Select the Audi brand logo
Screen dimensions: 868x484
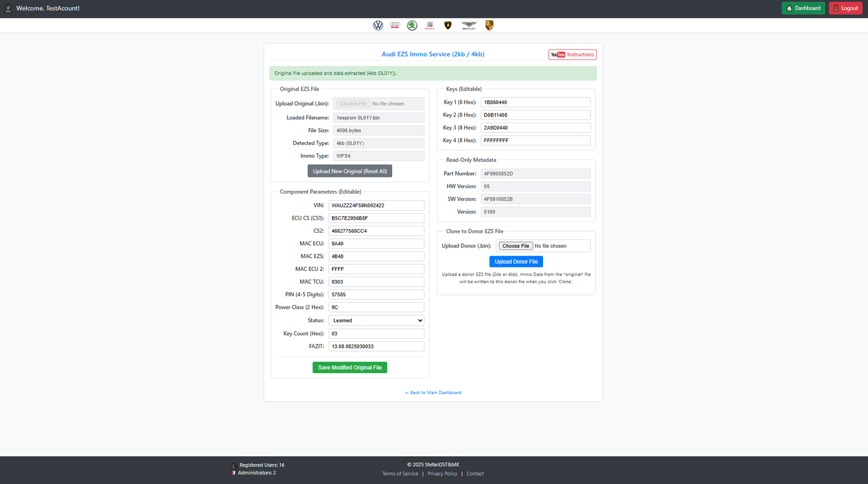pyautogui.click(x=395, y=25)
